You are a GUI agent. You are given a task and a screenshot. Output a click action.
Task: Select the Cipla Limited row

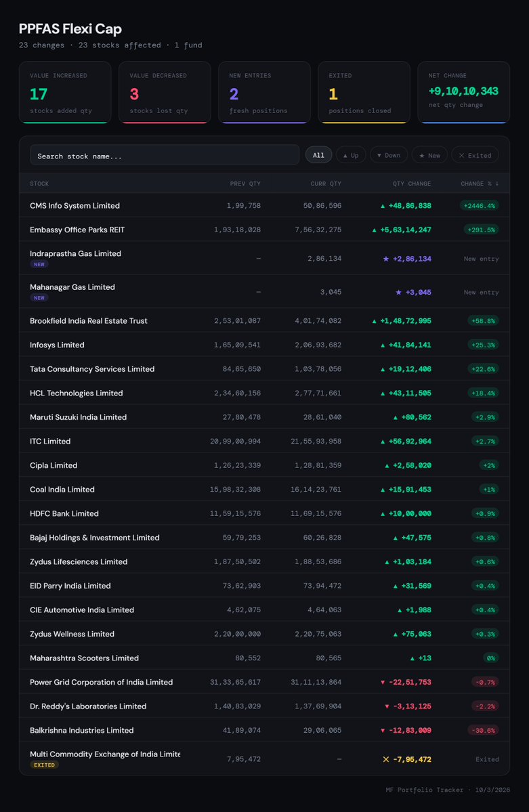(264, 465)
